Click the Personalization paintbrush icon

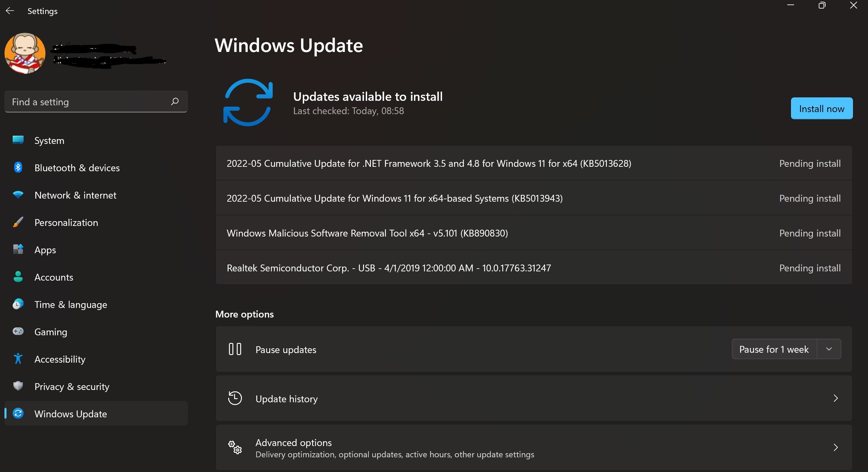[18, 222]
